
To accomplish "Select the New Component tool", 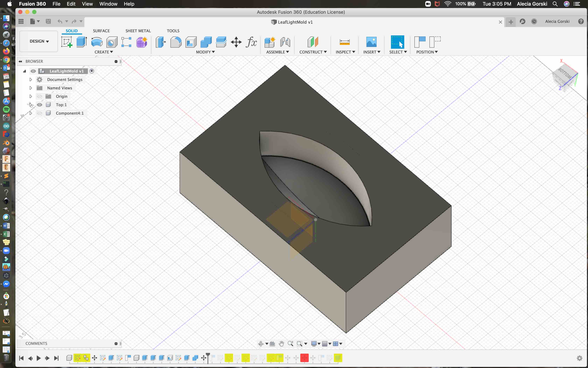I will point(270,42).
